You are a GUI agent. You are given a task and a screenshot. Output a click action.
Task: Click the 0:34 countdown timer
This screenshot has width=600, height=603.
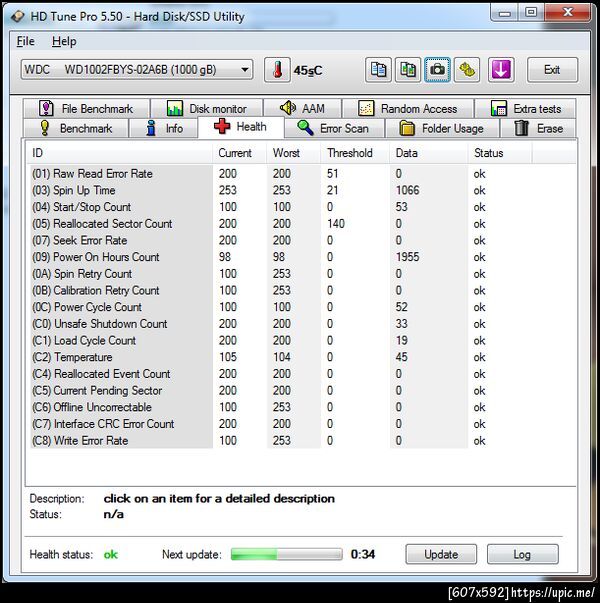363,554
